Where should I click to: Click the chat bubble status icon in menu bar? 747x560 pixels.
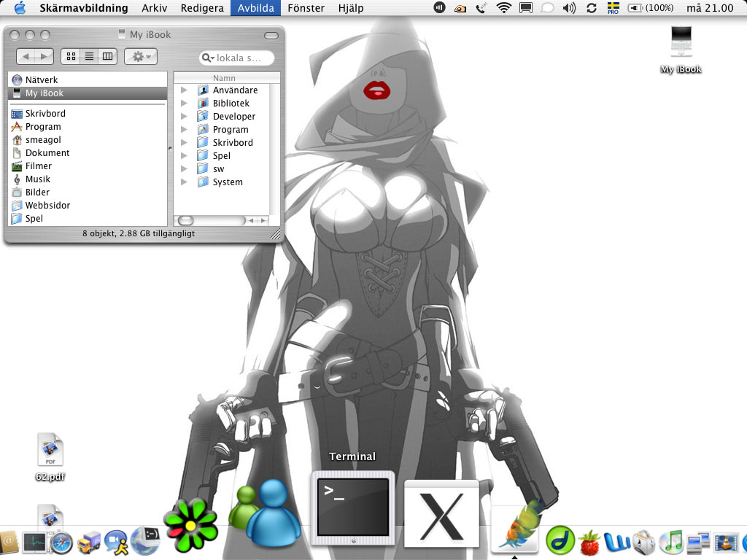tap(547, 7)
